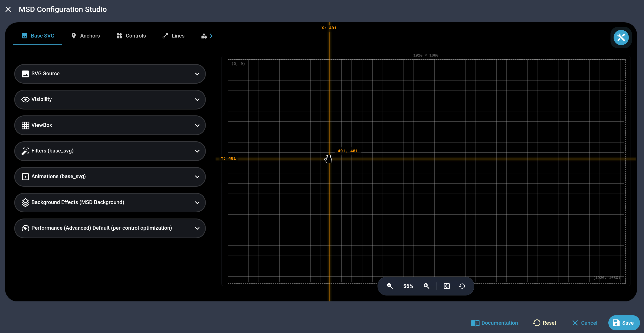644x333 pixels.
Task: Click the Reset button
Action: (x=544, y=323)
